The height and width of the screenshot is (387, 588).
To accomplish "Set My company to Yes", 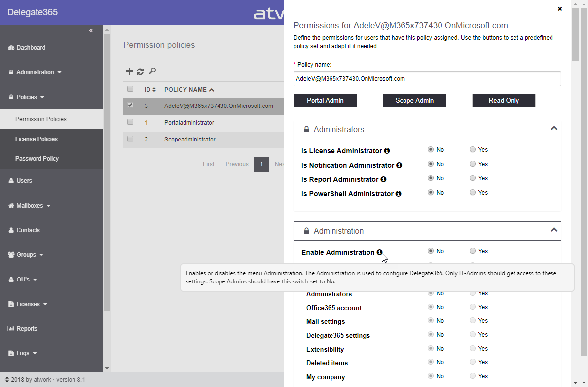I will point(473,376).
